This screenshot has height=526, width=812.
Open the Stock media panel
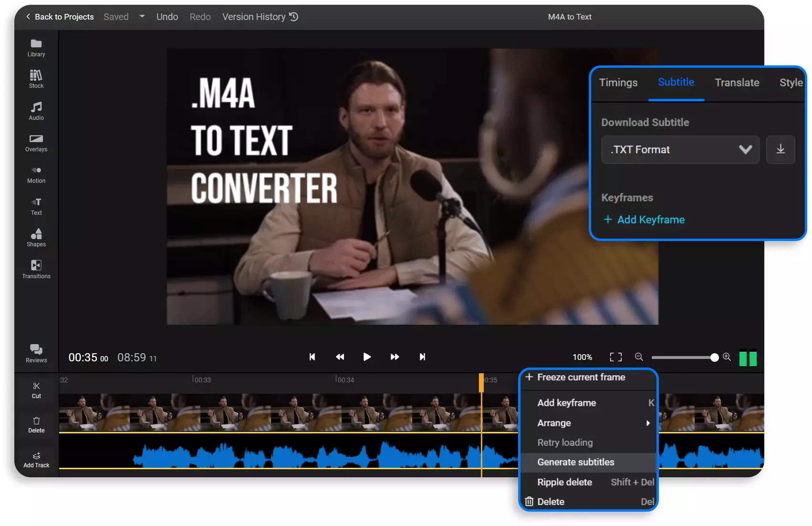(x=36, y=79)
